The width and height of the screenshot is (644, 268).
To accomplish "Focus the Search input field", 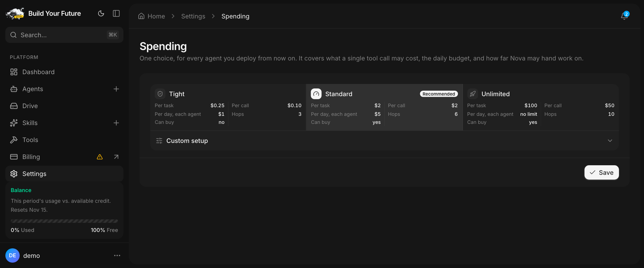I will point(64,35).
